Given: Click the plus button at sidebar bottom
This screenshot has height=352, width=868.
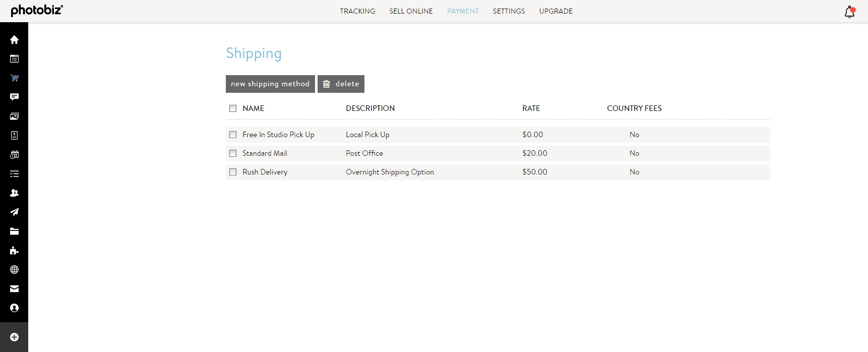Looking at the screenshot, I should click(14, 337).
